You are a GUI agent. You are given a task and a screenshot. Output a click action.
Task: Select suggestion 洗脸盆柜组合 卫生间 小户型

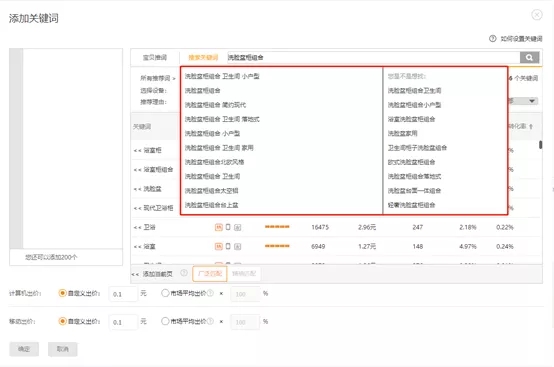(x=222, y=76)
